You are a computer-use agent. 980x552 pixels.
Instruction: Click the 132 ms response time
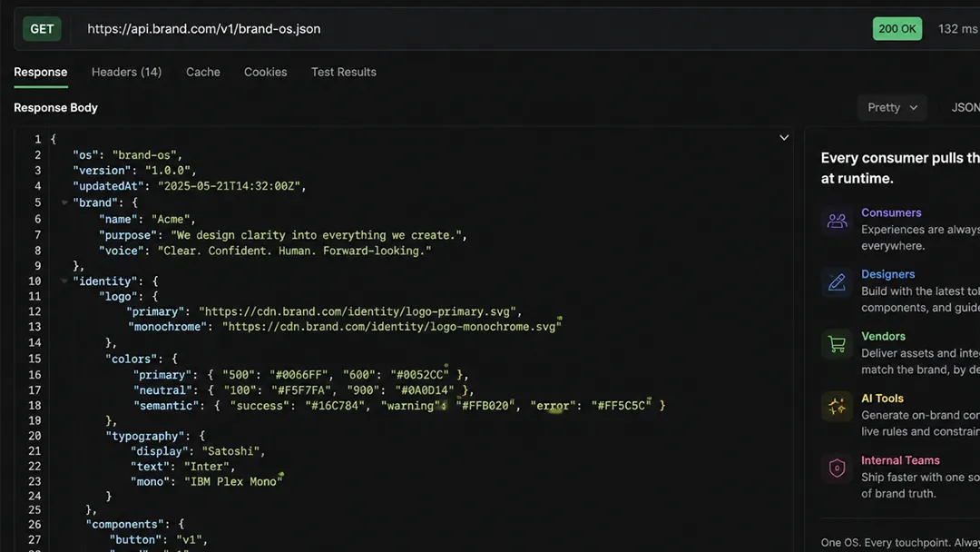[957, 29]
